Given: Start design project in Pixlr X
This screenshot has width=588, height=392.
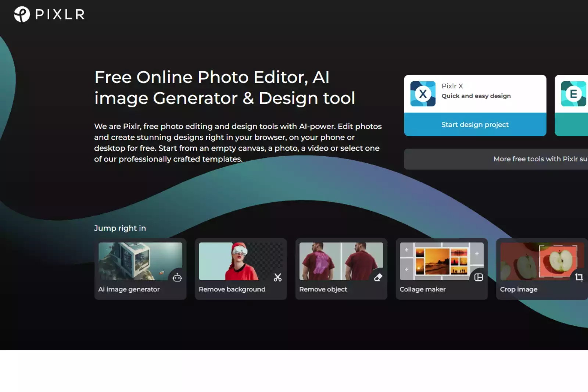Looking at the screenshot, I should tap(475, 125).
